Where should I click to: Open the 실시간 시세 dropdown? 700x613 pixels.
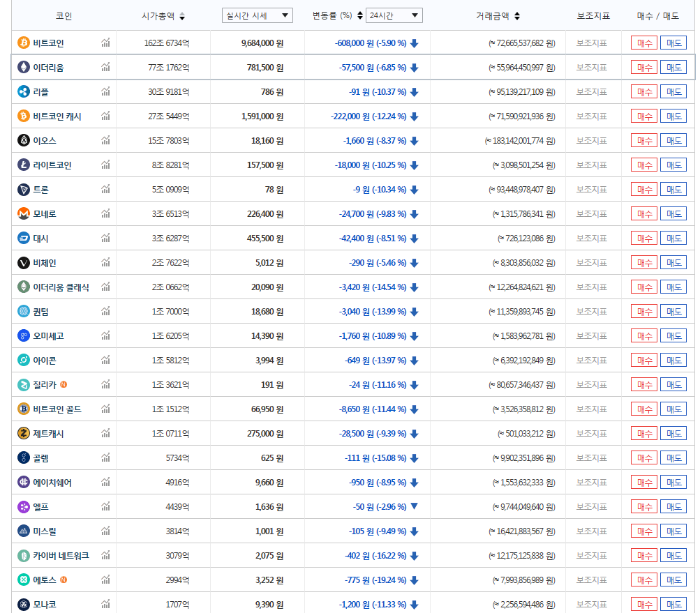click(x=257, y=15)
